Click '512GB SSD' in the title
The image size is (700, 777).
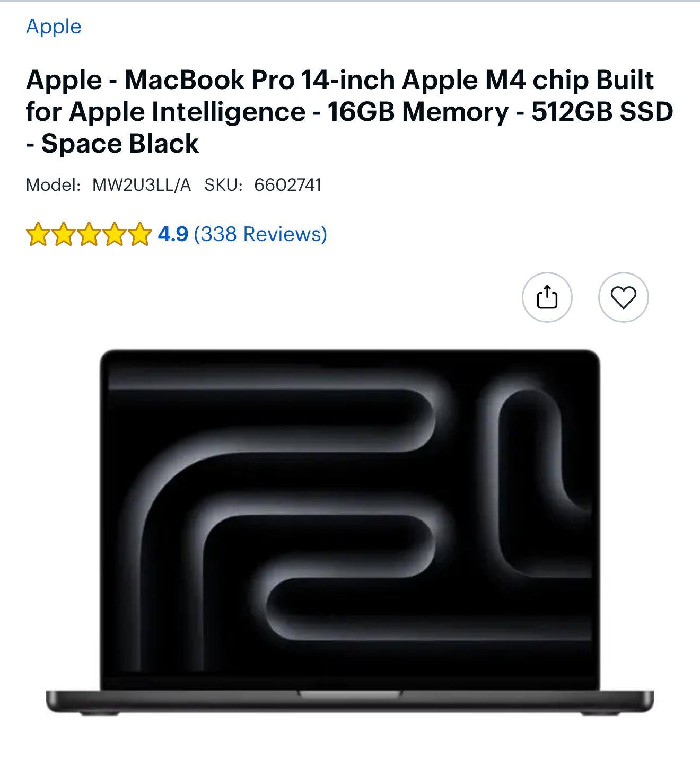[x=602, y=111]
